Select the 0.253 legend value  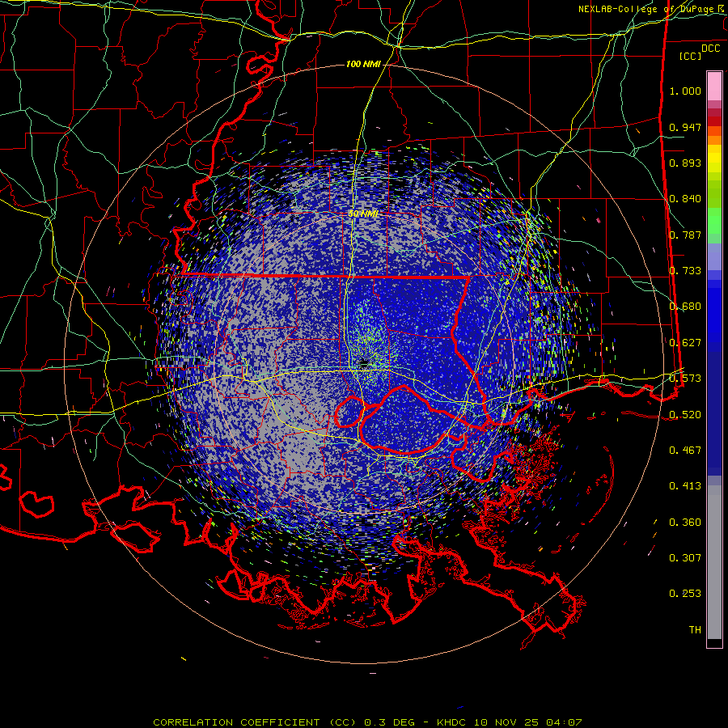[685, 594]
